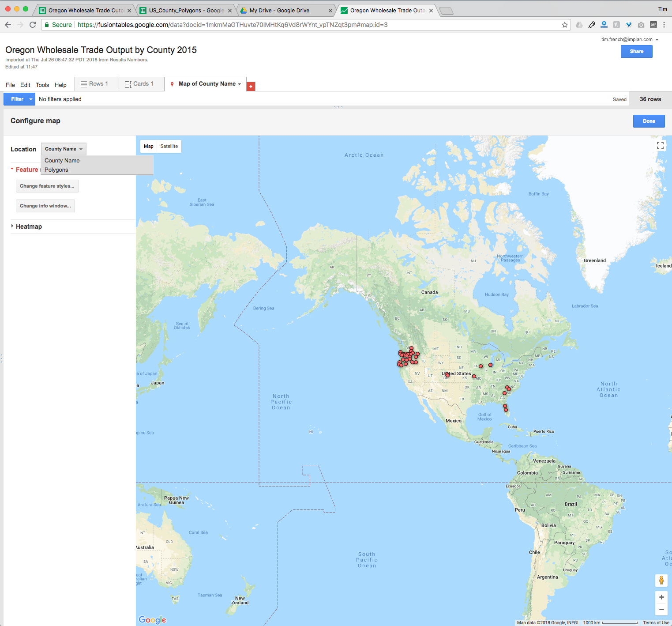672x626 pixels.
Task: Switch to the Cards 1 tab
Action: pyautogui.click(x=142, y=84)
